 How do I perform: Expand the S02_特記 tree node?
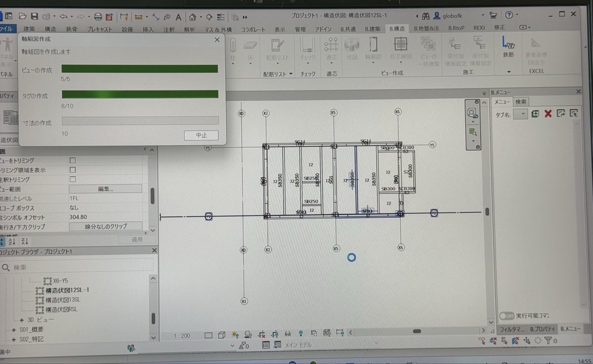click(13, 339)
